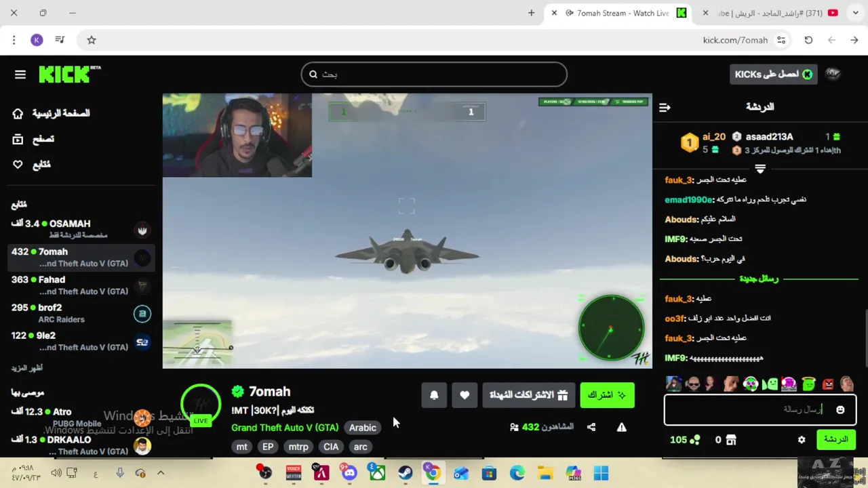
Task: Click the mtrp tag
Action: tap(298, 447)
